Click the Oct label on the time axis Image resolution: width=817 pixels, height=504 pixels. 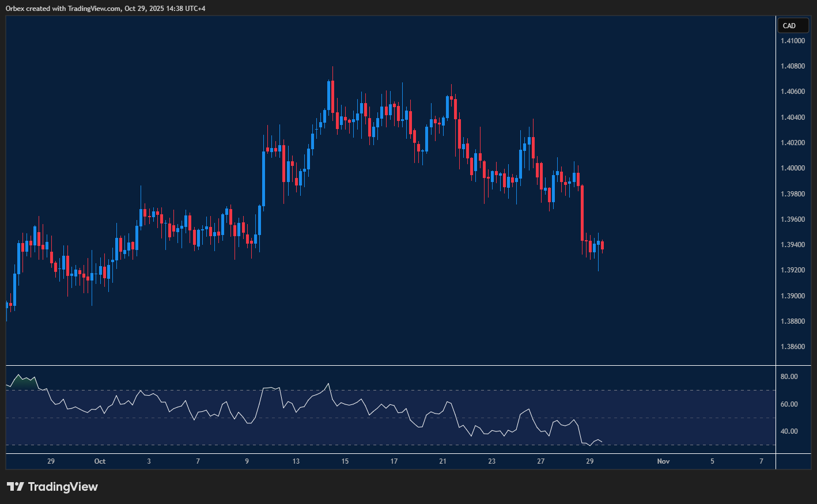(x=100, y=461)
